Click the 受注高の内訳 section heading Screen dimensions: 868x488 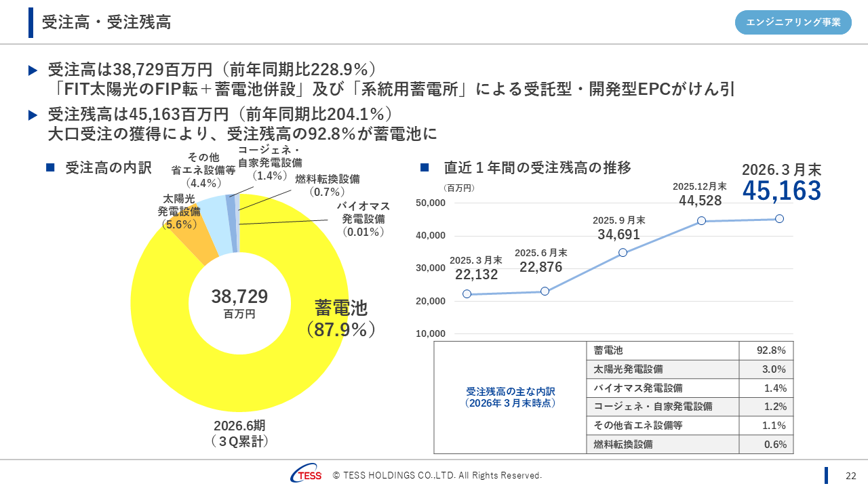click(x=108, y=168)
